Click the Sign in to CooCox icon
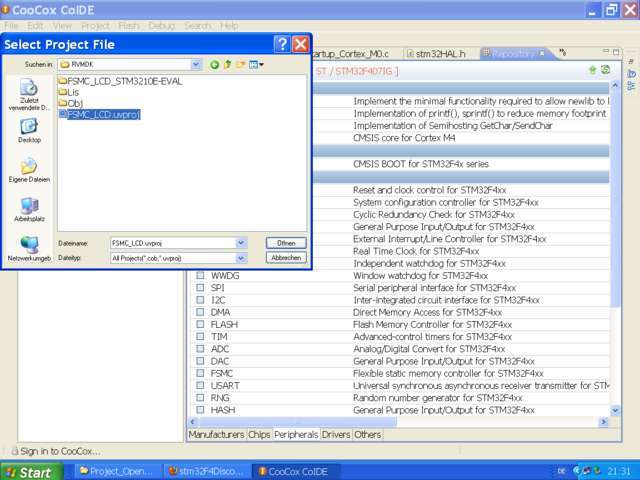The height and width of the screenshot is (480, 640). click(x=14, y=451)
